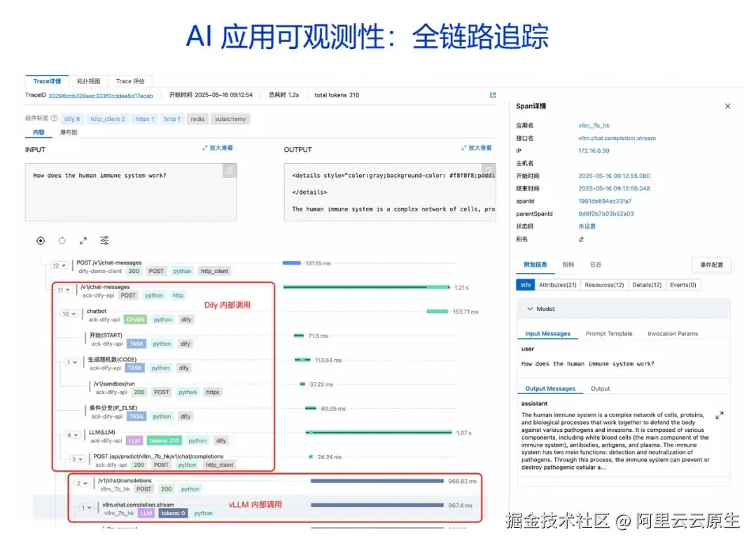Screen dimensions: 756x546
Task: Select the locate crosshair tool below INPUT panel
Action: coord(41,240)
